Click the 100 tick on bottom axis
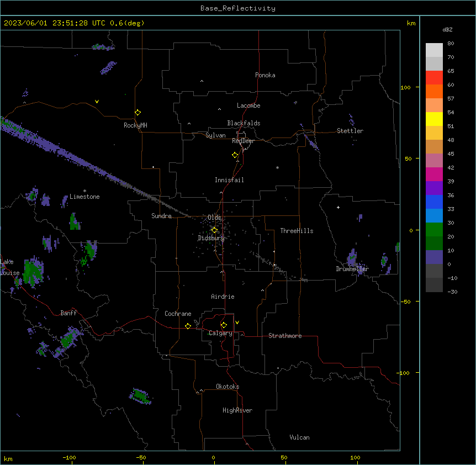Image resolution: width=476 pixels, height=465 pixels. pos(355,457)
